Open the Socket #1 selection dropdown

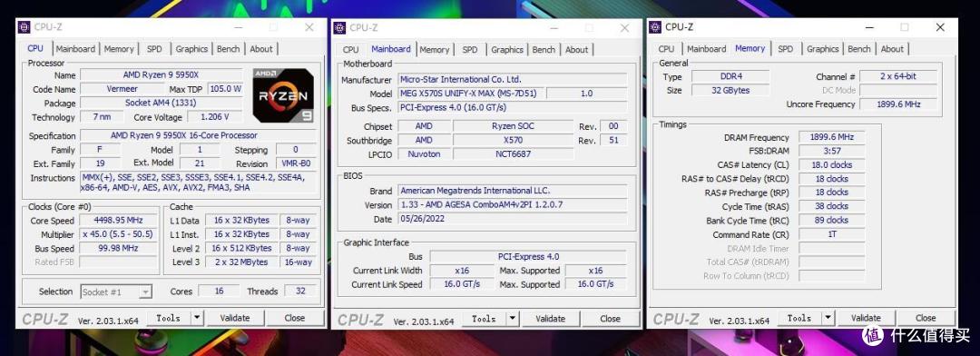tap(145, 292)
